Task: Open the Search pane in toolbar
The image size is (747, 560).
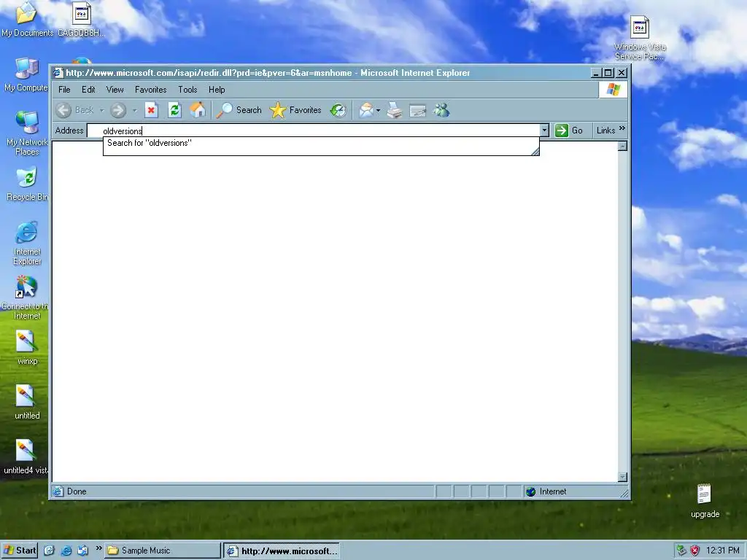Action: click(x=239, y=111)
